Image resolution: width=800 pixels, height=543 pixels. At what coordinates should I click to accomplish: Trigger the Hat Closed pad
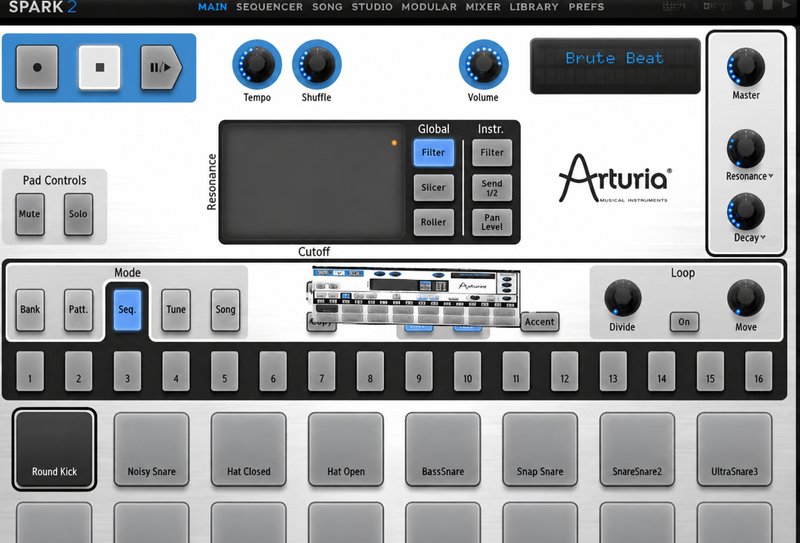tap(248, 449)
